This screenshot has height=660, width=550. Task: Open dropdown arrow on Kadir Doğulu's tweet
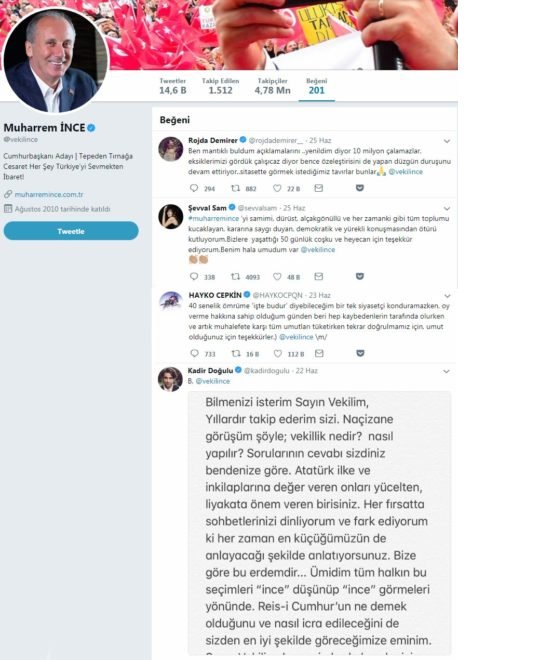(x=446, y=371)
